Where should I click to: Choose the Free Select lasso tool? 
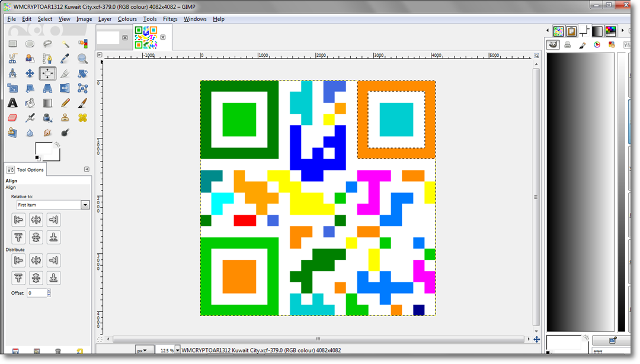[47, 44]
